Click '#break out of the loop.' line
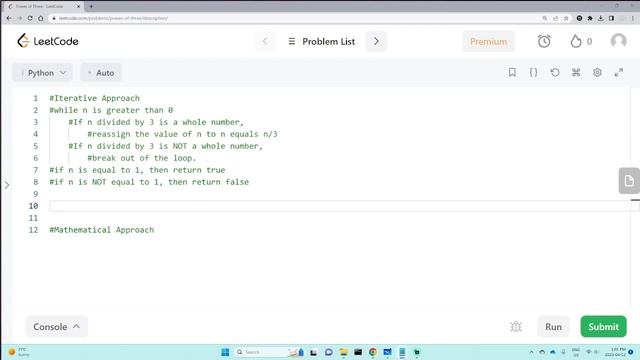This screenshot has width=640, height=360. pos(142,158)
